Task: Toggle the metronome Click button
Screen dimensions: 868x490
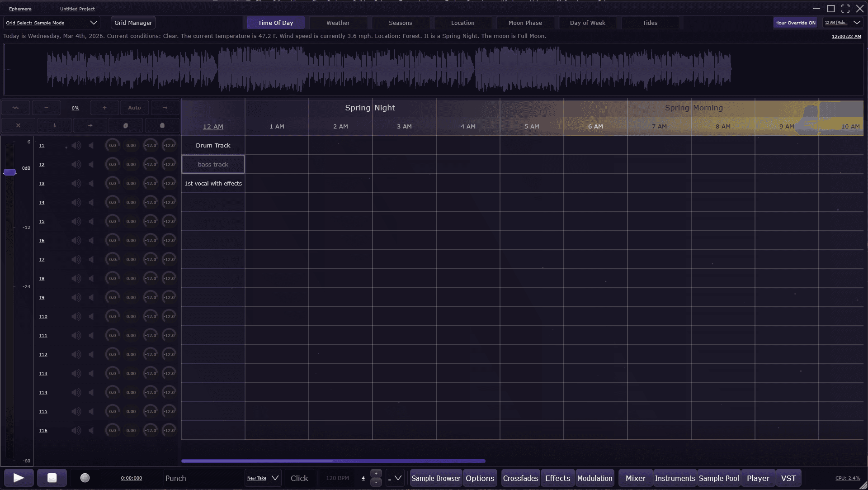Action: 299,478
